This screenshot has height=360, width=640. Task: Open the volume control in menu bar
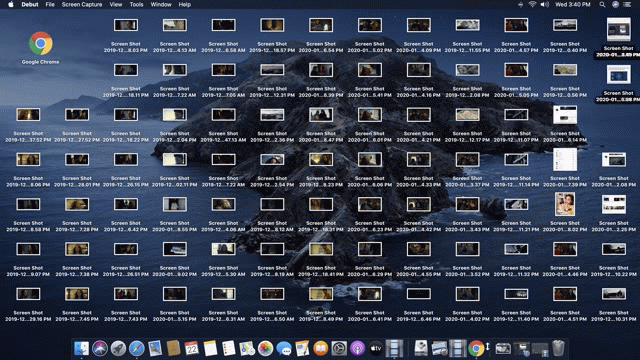click(544, 4)
